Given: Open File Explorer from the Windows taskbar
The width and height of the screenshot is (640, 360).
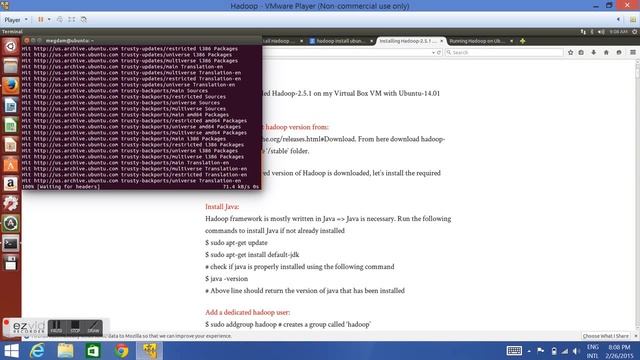Looking at the screenshot, I should coord(65,351).
